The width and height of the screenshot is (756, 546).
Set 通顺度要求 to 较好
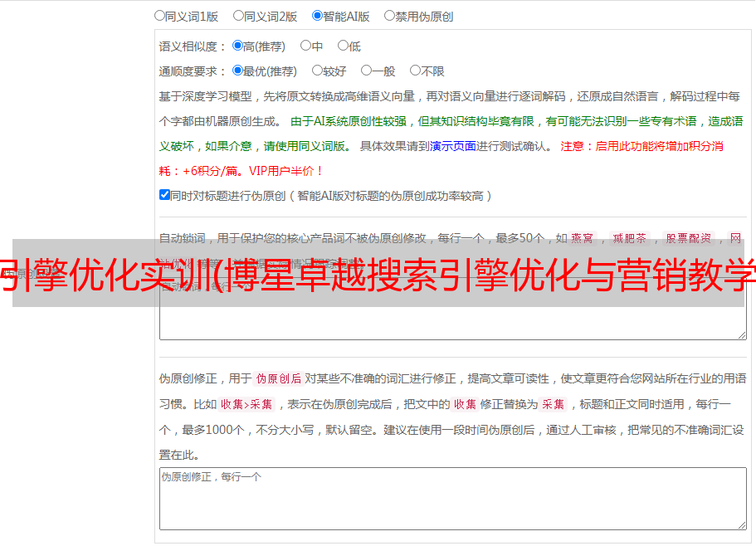[317, 71]
